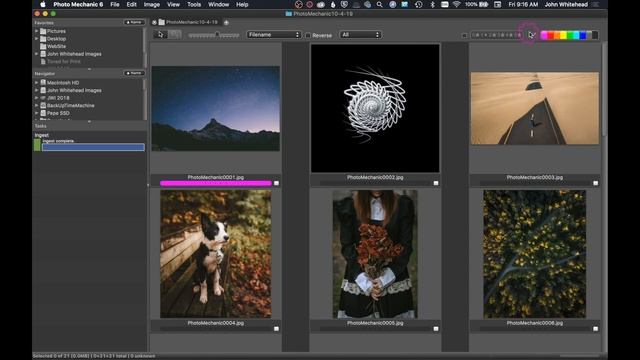Select the starry mountain thumbnail PhotoMechanic0001.jpg
This screenshot has width=640, height=360.
[216, 109]
